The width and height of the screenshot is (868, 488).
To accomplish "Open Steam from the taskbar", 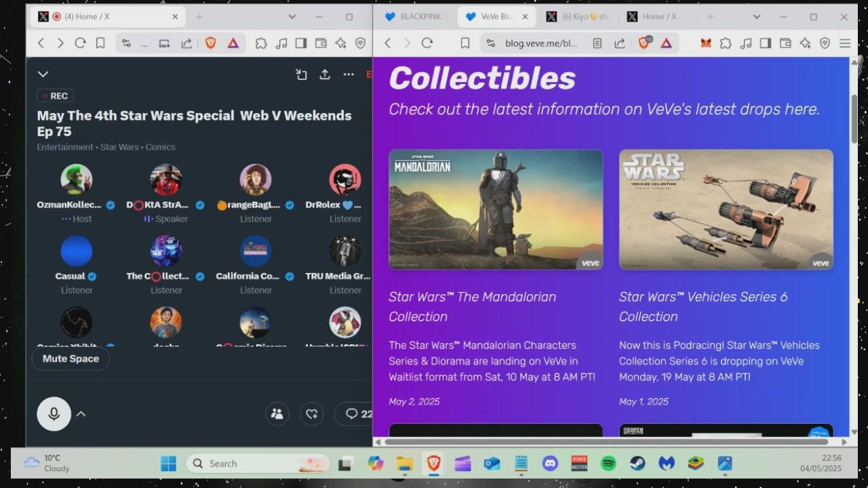I will pyautogui.click(x=637, y=464).
